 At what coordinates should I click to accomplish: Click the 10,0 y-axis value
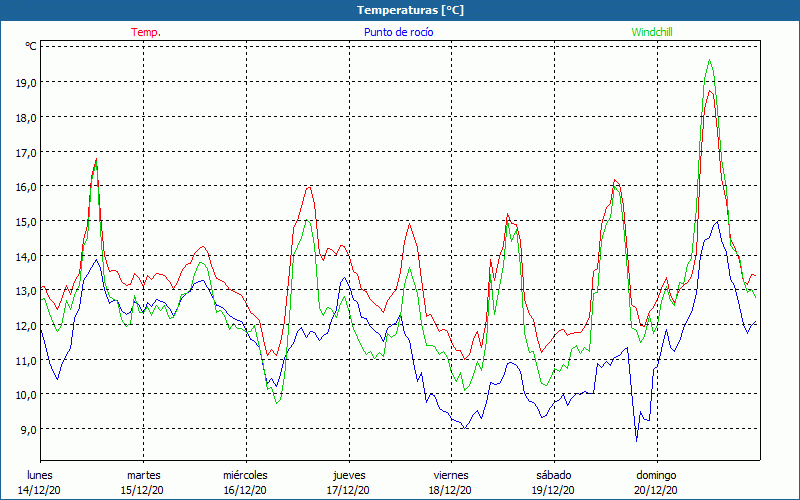point(26,395)
